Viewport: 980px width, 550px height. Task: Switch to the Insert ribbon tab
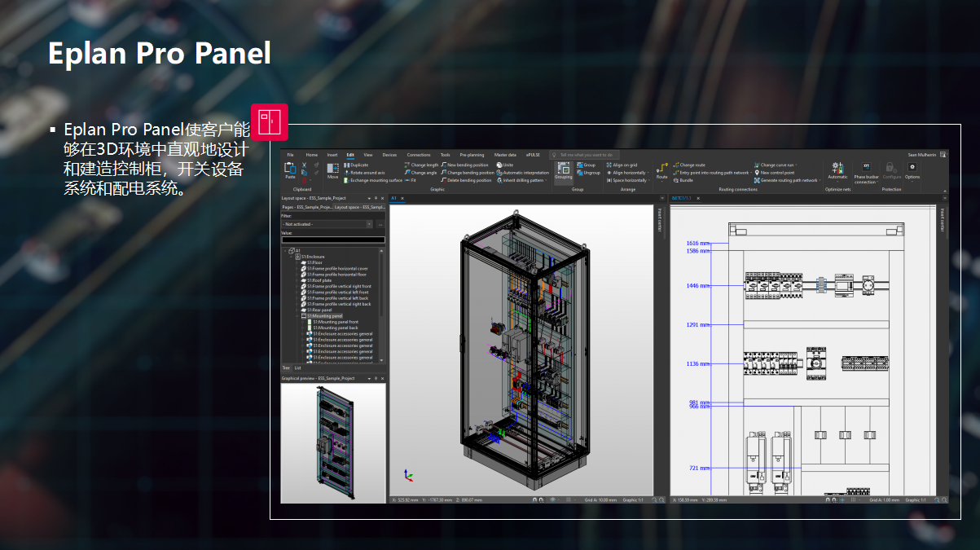click(332, 155)
